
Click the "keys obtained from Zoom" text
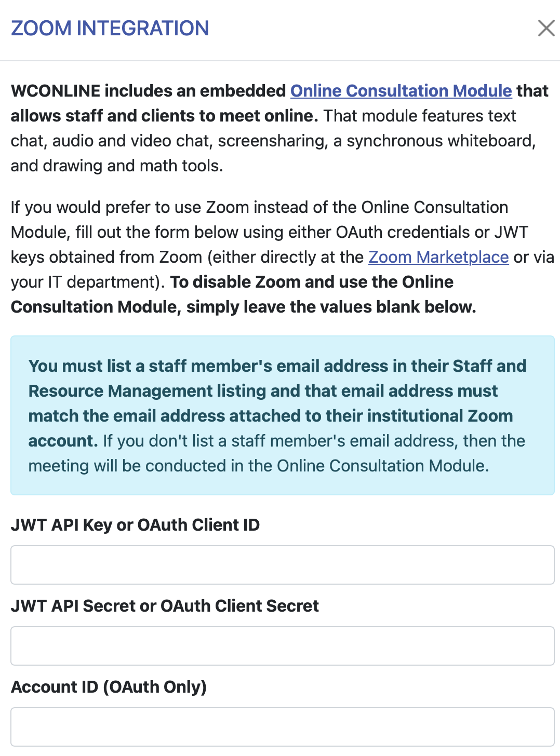point(106,257)
